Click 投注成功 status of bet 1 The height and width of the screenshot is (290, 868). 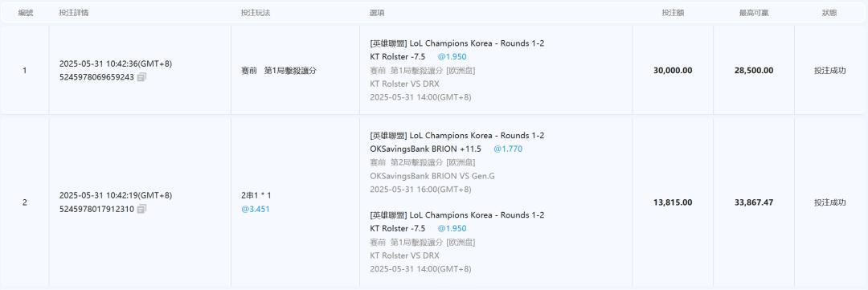pos(829,70)
